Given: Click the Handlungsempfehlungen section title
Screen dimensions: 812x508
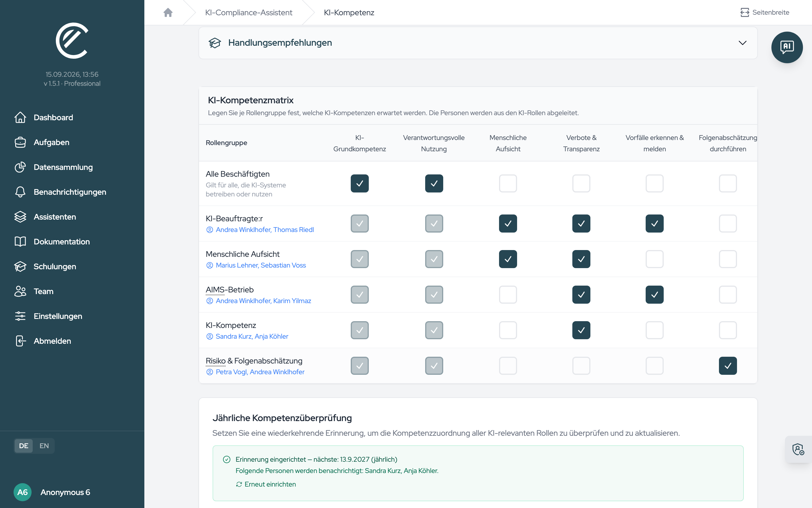Looking at the screenshot, I should (x=280, y=43).
